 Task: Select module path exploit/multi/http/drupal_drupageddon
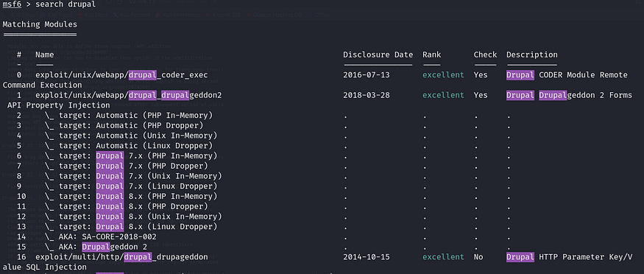coord(121,257)
